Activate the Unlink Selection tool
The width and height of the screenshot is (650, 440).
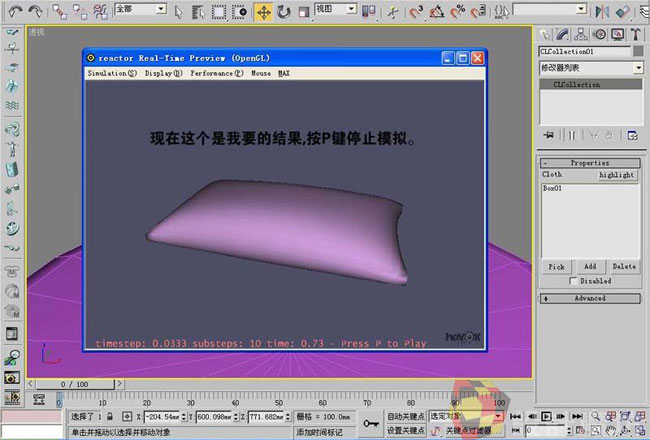(x=80, y=12)
